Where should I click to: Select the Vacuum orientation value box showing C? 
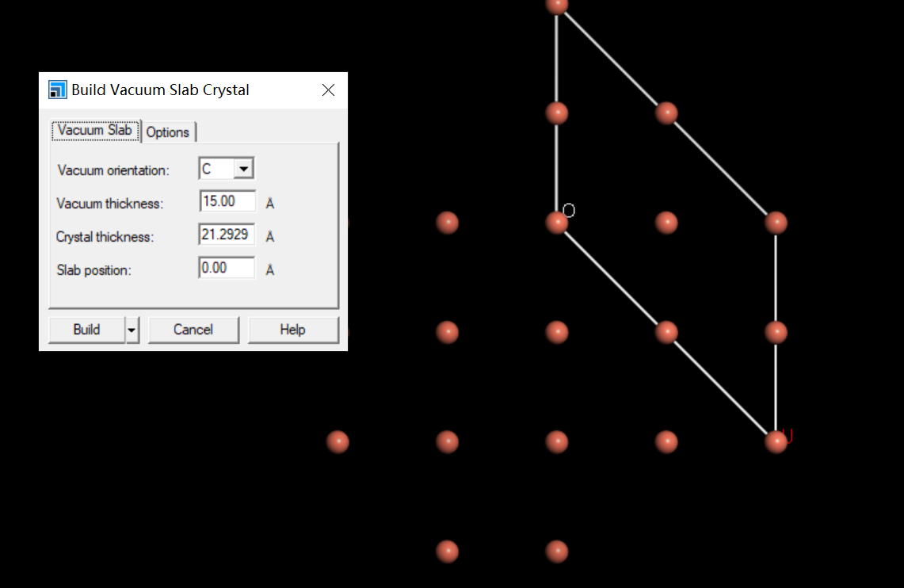tap(216, 169)
